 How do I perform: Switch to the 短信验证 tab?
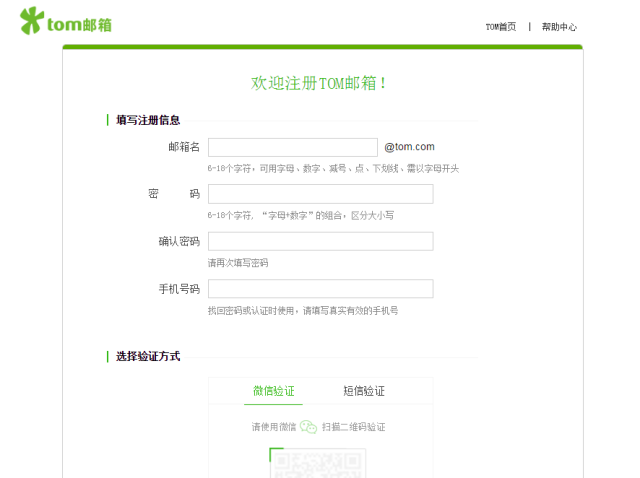pyautogui.click(x=364, y=391)
